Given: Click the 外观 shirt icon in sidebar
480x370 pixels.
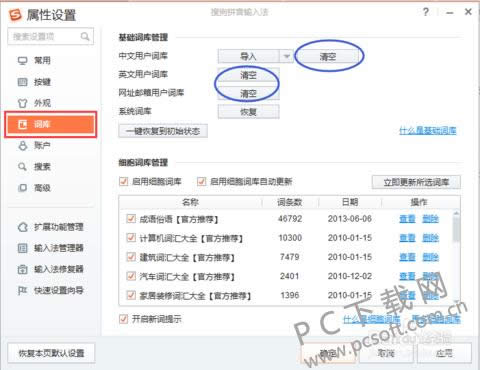Looking at the screenshot, I should pos(22,103).
